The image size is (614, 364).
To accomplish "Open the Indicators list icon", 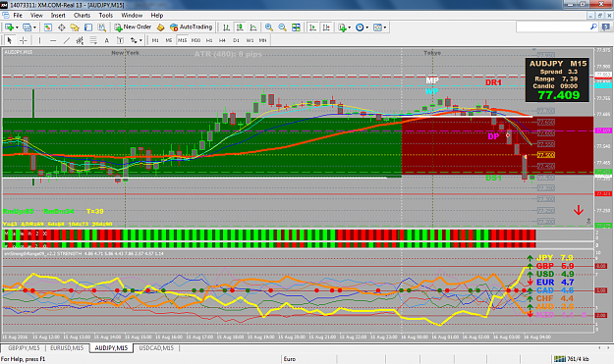I will coord(342,26).
